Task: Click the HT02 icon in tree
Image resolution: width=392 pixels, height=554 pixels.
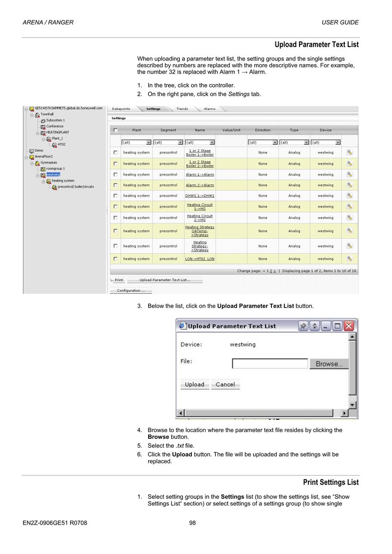Action: (x=55, y=145)
